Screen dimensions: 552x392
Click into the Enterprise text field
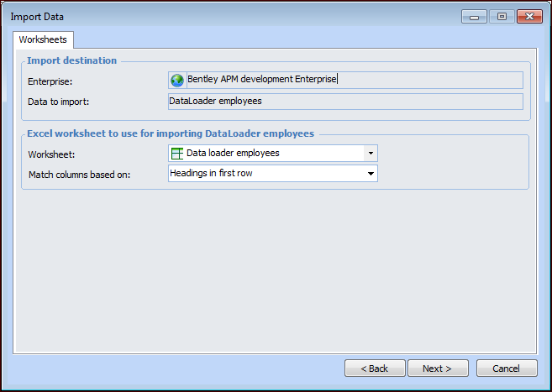pyautogui.click(x=353, y=81)
